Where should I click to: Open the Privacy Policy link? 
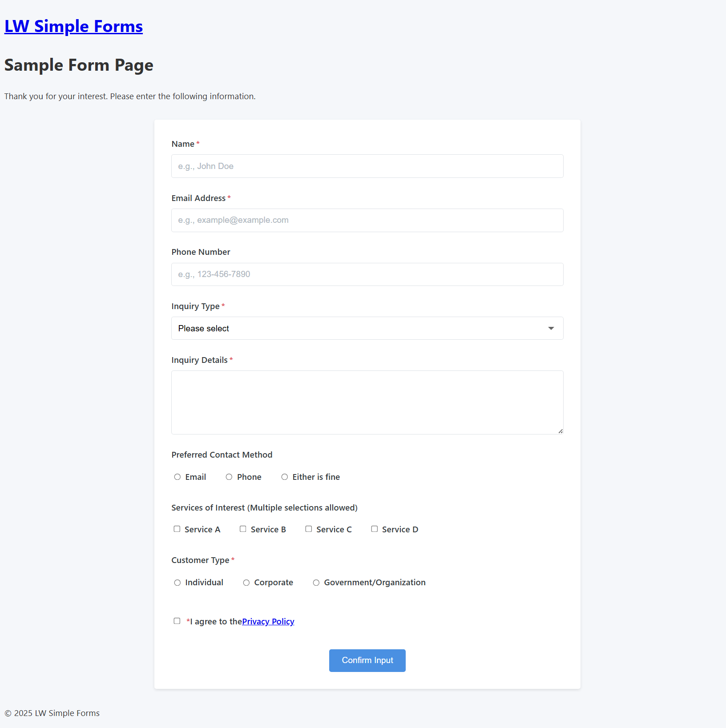tap(268, 621)
